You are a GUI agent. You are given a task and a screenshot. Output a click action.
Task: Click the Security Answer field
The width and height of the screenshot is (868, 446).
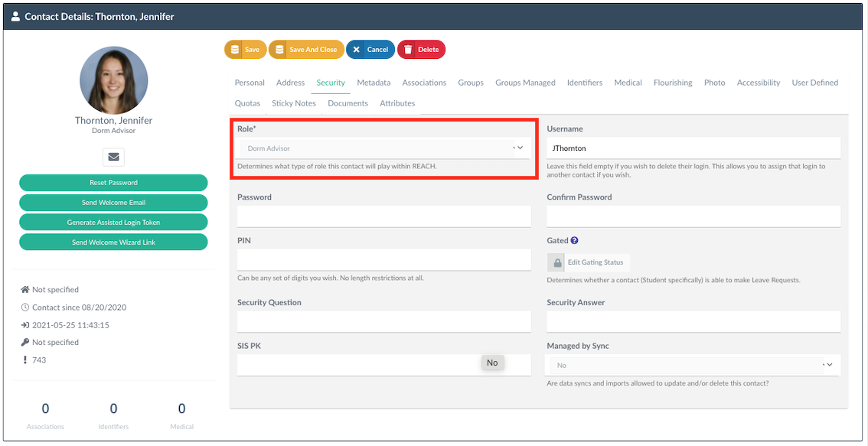pyautogui.click(x=693, y=321)
